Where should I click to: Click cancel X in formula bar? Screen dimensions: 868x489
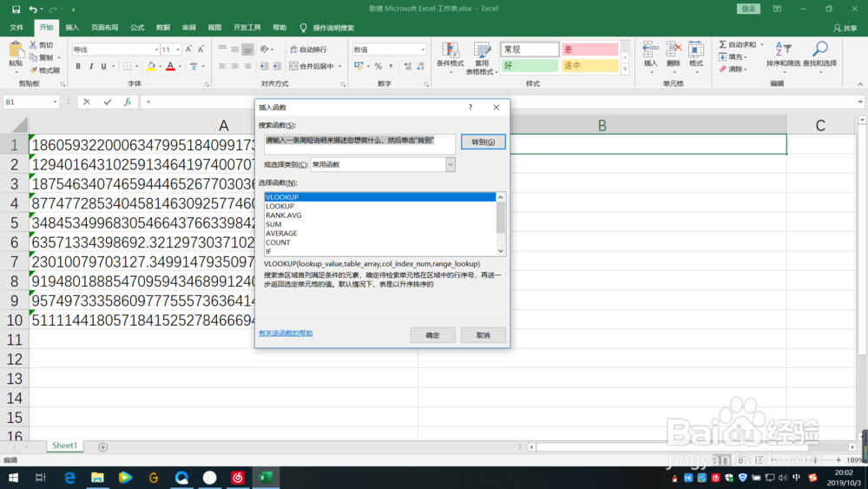pyautogui.click(x=87, y=102)
